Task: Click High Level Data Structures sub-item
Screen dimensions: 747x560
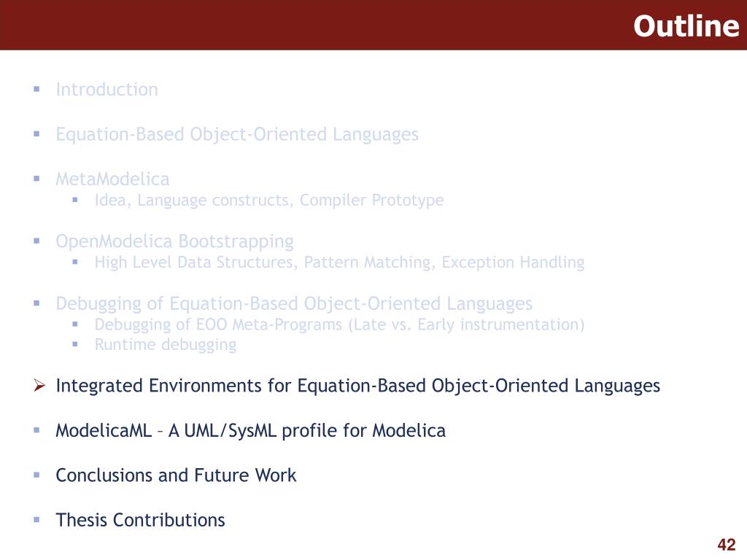Action: [x=339, y=262]
